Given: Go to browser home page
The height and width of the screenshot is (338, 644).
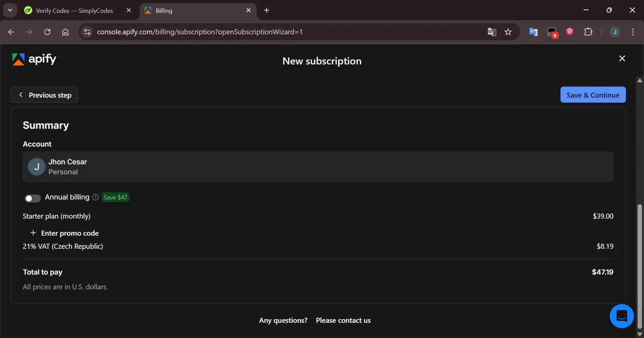Looking at the screenshot, I should [65, 32].
